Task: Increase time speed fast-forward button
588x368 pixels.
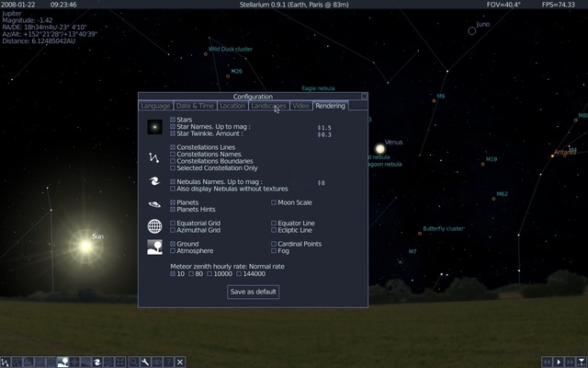Action: coord(571,362)
